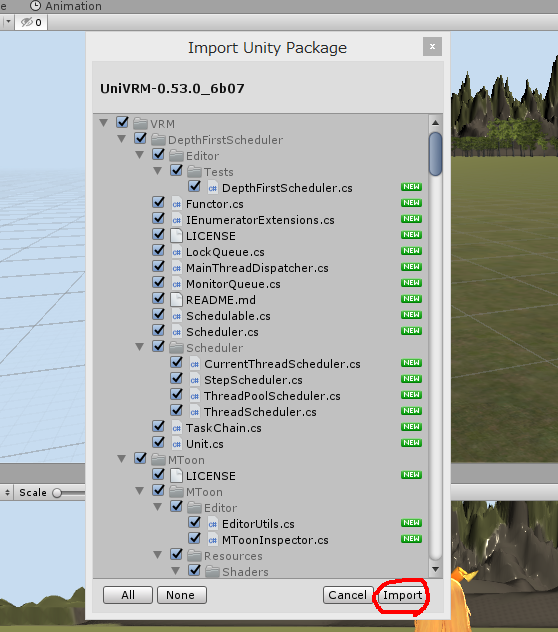Toggle the DepthFirstScheduler folder checkbox

140,138
